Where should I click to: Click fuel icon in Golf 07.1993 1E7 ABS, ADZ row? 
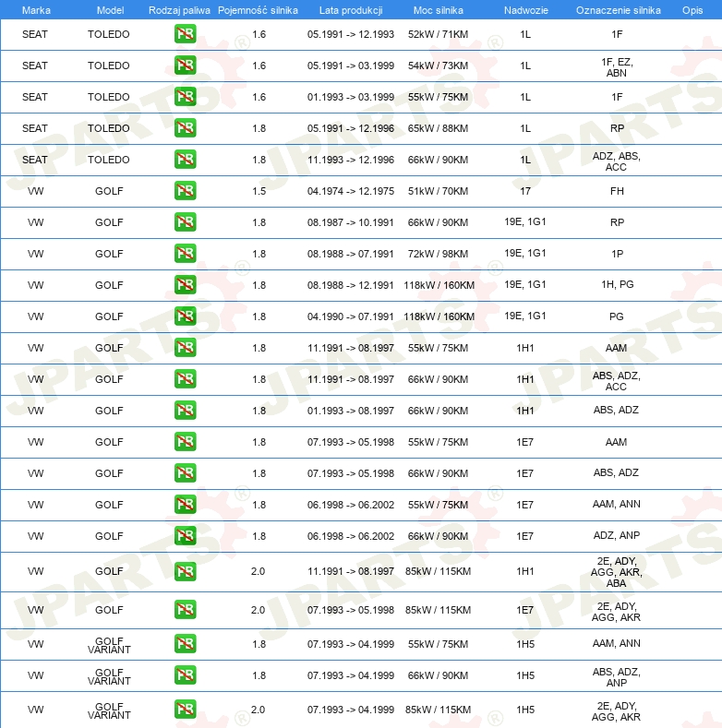tap(185, 472)
